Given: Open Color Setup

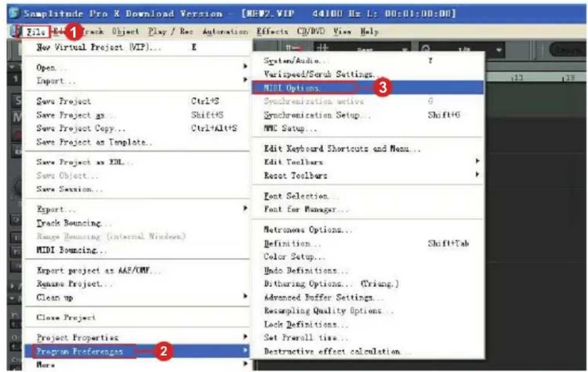Looking at the screenshot, I should tap(368, 257).
